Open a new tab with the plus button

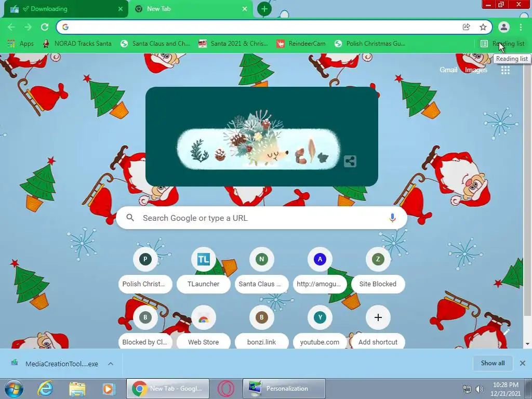click(x=264, y=9)
